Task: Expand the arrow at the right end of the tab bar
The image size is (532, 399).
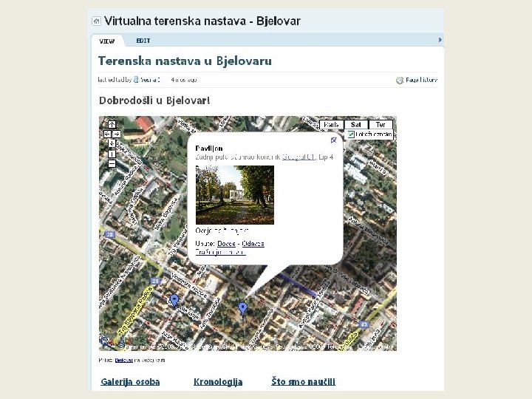Action: (440, 40)
